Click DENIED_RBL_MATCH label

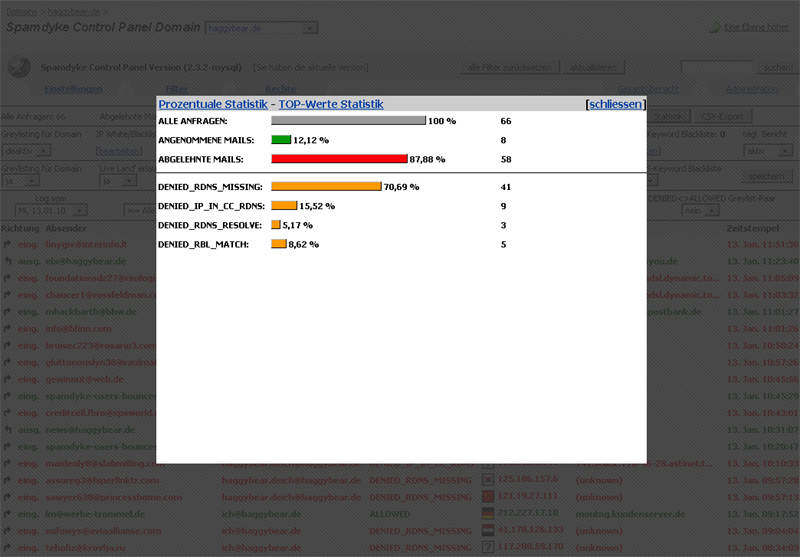coord(204,244)
